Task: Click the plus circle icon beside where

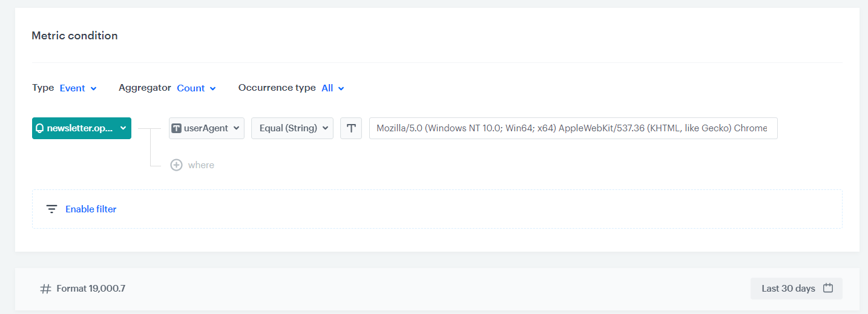Action: [x=176, y=165]
